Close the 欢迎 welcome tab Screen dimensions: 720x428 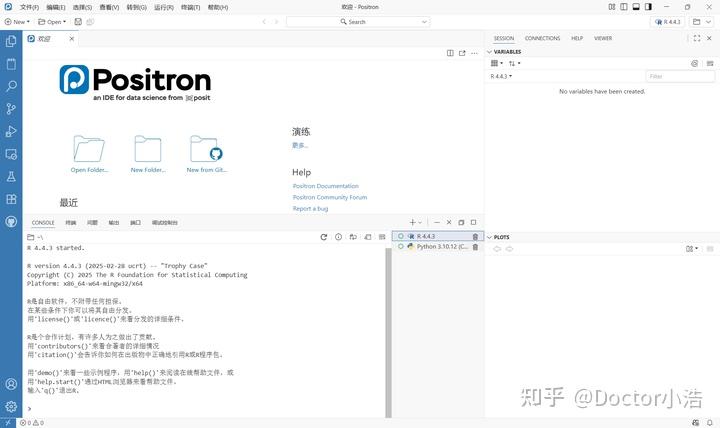pos(72,39)
